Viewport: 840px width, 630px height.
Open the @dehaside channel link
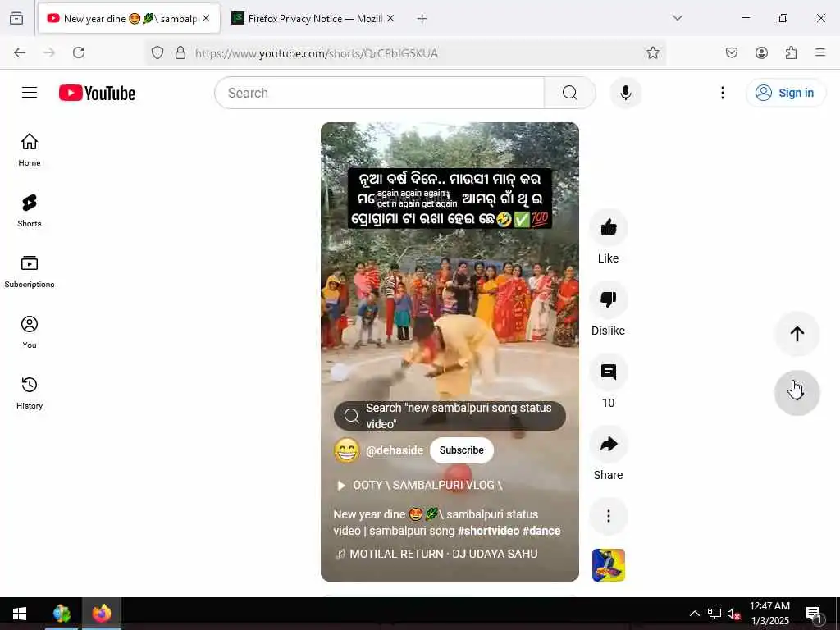click(x=395, y=450)
